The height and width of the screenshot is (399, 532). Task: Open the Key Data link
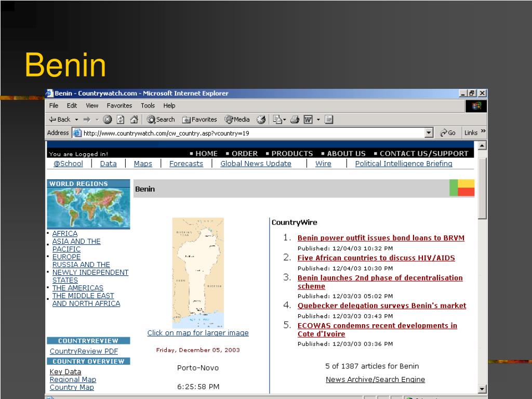(x=65, y=371)
